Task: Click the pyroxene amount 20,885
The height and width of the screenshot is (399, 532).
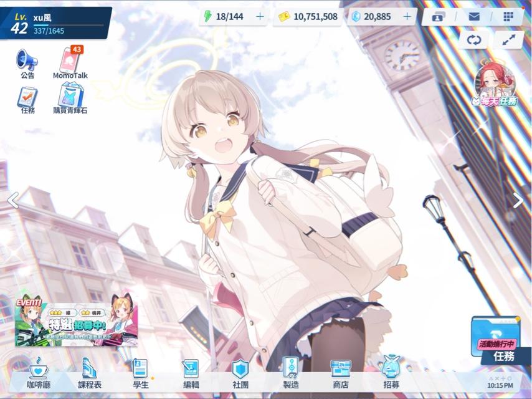Action: pos(378,16)
